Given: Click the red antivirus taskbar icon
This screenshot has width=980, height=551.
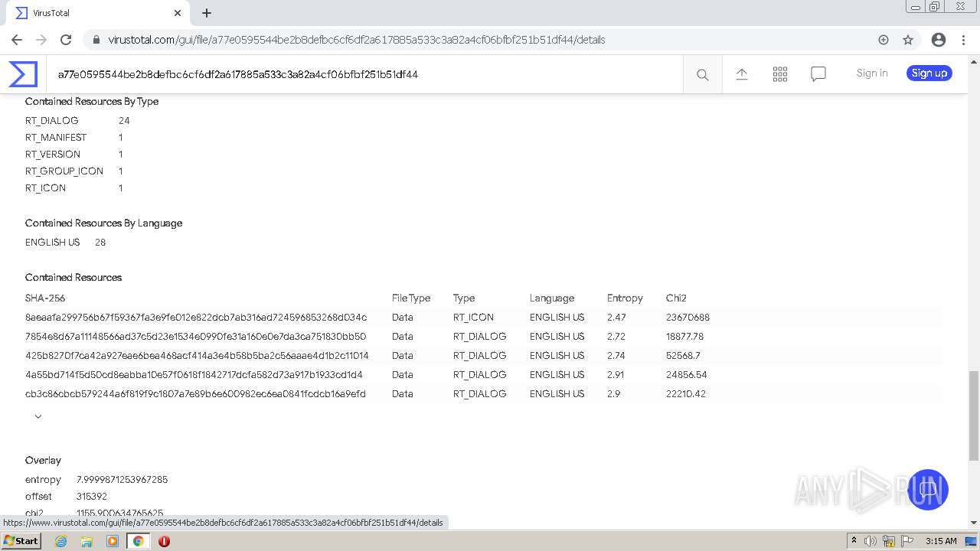Looking at the screenshot, I should point(164,541).
